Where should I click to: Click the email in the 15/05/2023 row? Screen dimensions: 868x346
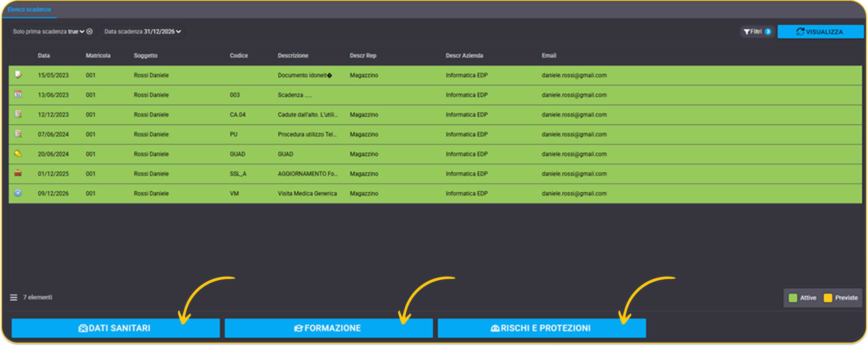tap(574, 75)
